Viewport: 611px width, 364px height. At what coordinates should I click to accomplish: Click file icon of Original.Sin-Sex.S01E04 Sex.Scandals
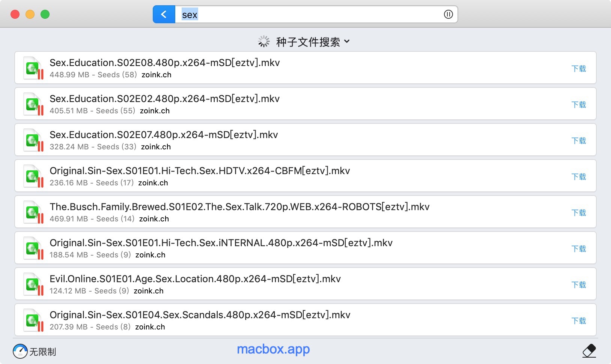[33, 320]
